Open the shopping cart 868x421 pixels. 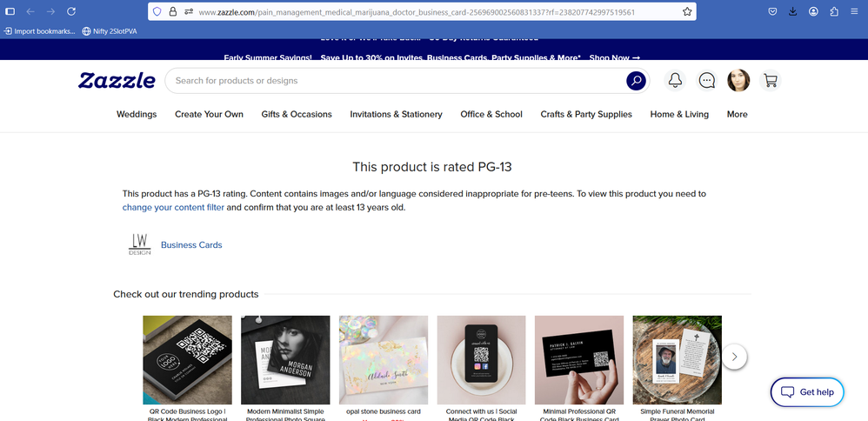(770, 81)
